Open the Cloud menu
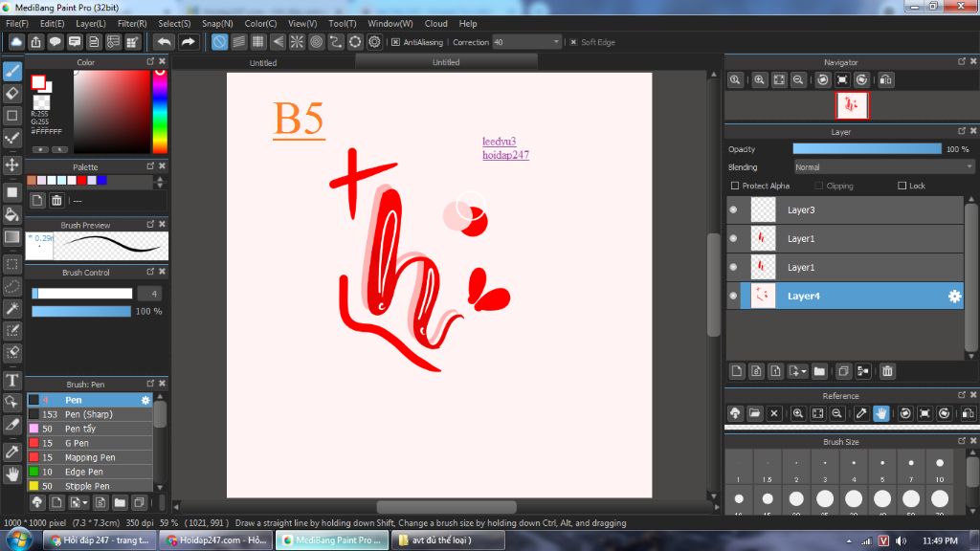 [x=435, y=24]
